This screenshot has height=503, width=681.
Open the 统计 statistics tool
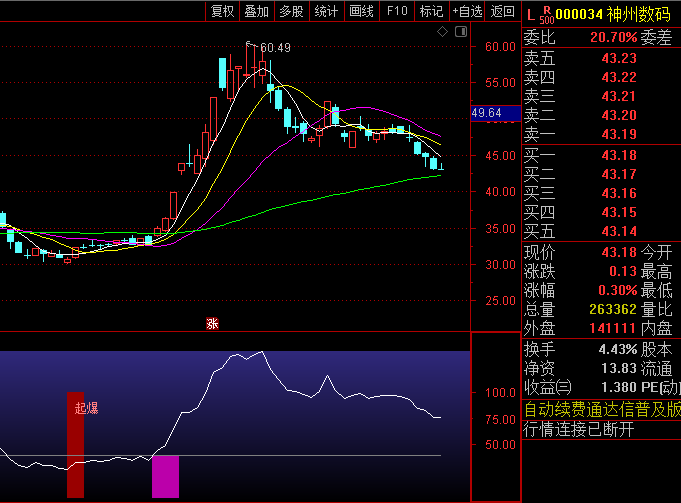[x=327, y=11]
